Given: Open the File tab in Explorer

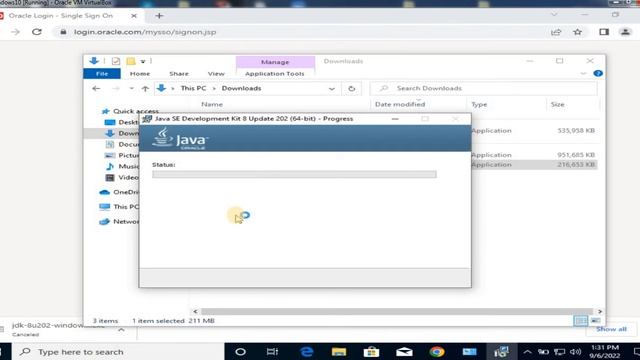Looking at the screenshot, I should coord(102,73).
